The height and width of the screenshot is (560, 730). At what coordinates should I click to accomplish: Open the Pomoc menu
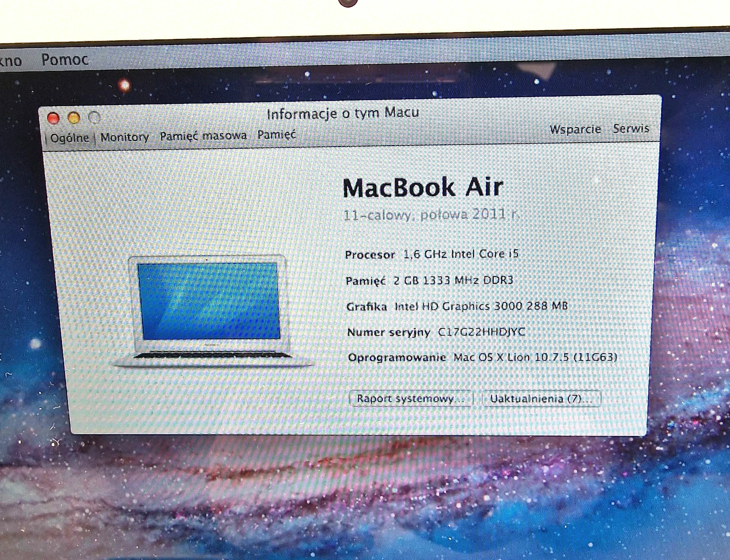pos(65,60)
